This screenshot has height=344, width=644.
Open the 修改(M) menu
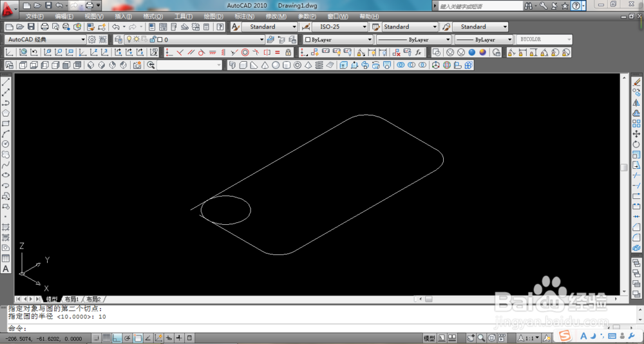click(276, 17)
